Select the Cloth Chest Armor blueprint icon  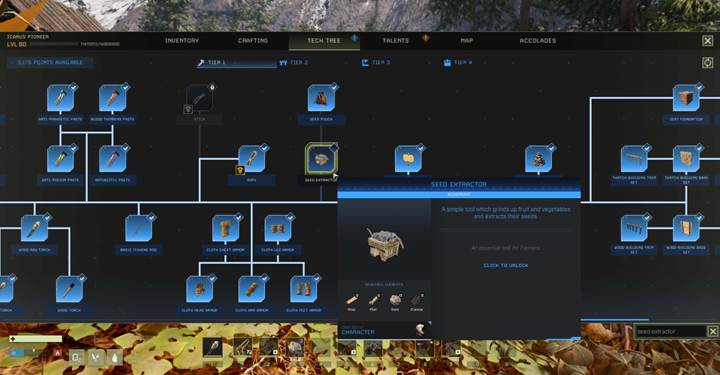225,228
